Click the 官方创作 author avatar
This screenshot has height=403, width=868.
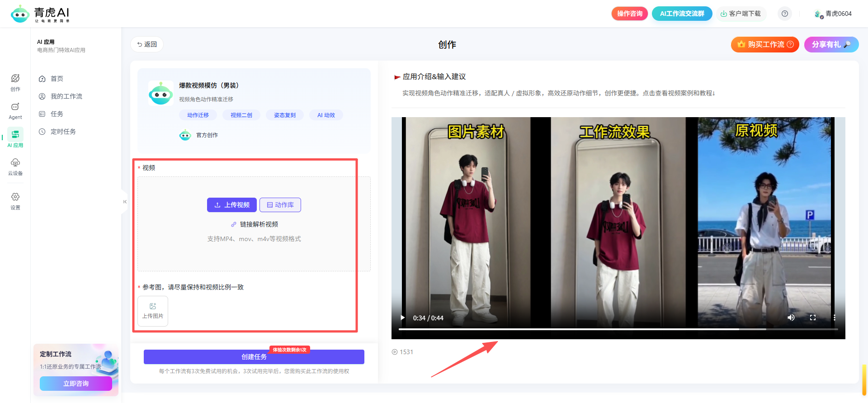tap(185, 135)
